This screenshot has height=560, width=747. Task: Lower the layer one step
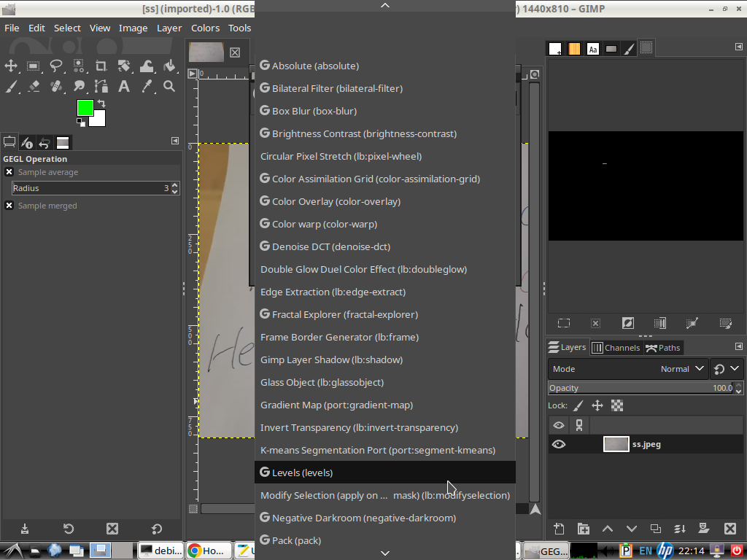[632, 529]
